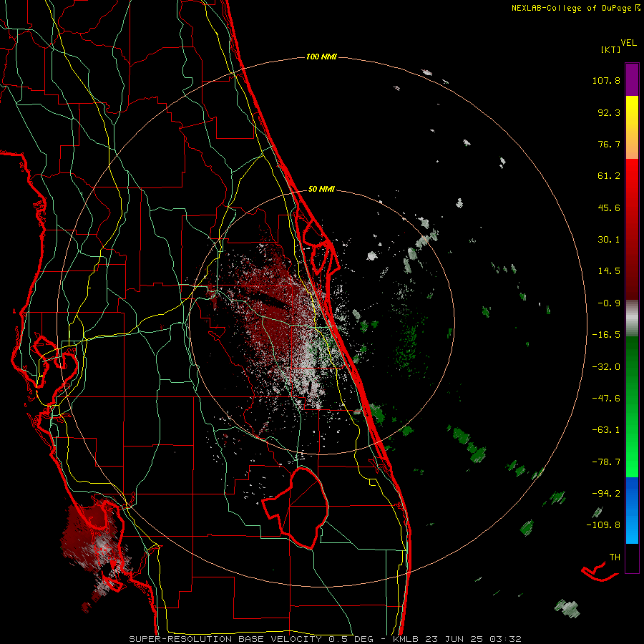Select the "-0.9" legend value
Viewport: 644px width, 644px height.
609,303
